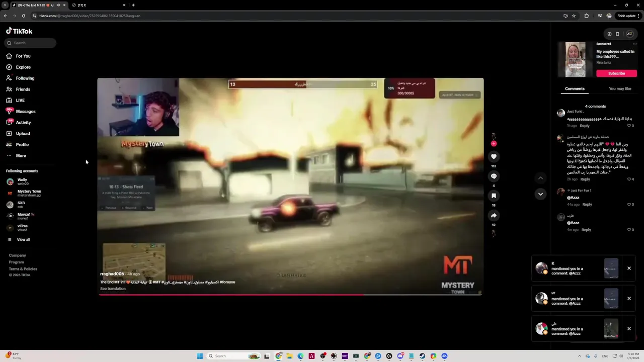Viewport: 644px width, 362px height.
Task: Follow the creator with the pink plus button
Action: coord(494,144)
